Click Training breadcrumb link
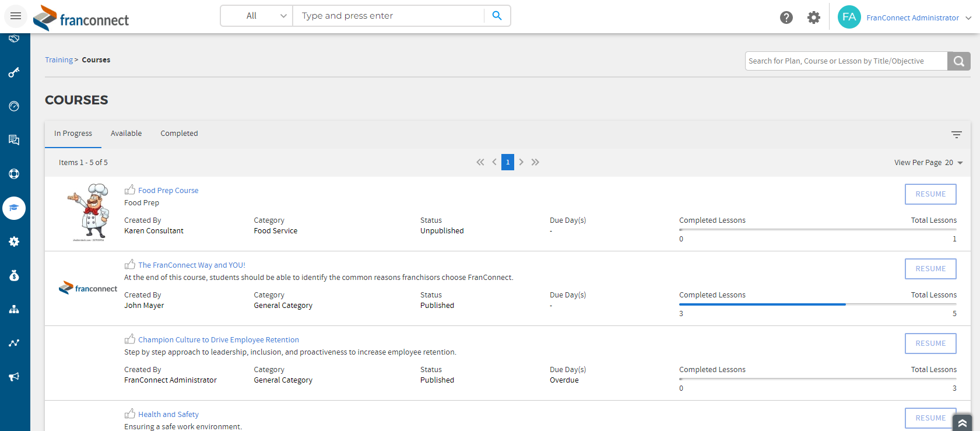Screen dimensions: 980x431 (59, 60)
